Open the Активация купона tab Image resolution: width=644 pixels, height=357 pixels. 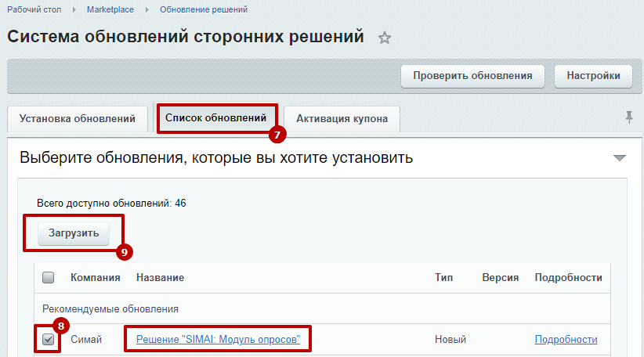tap(342, 119)
